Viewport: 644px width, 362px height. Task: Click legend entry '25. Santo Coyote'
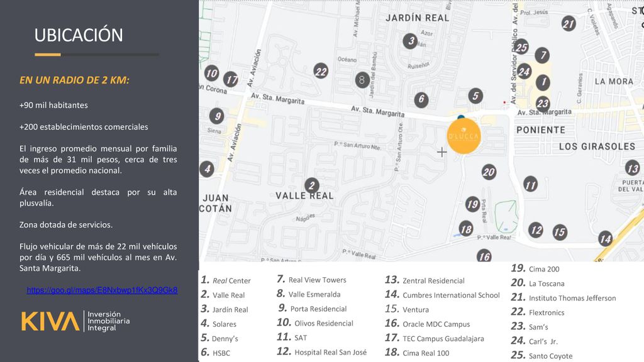[541, 356]
